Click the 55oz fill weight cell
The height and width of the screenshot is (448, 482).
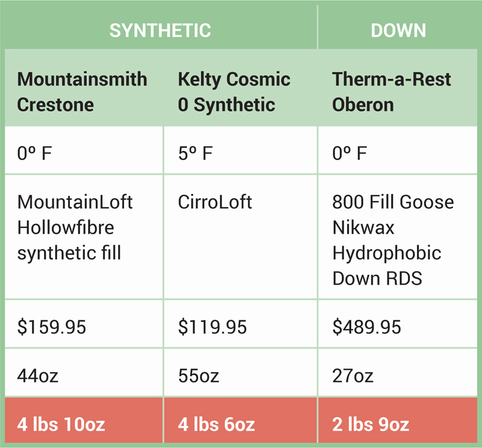(240, 372)
